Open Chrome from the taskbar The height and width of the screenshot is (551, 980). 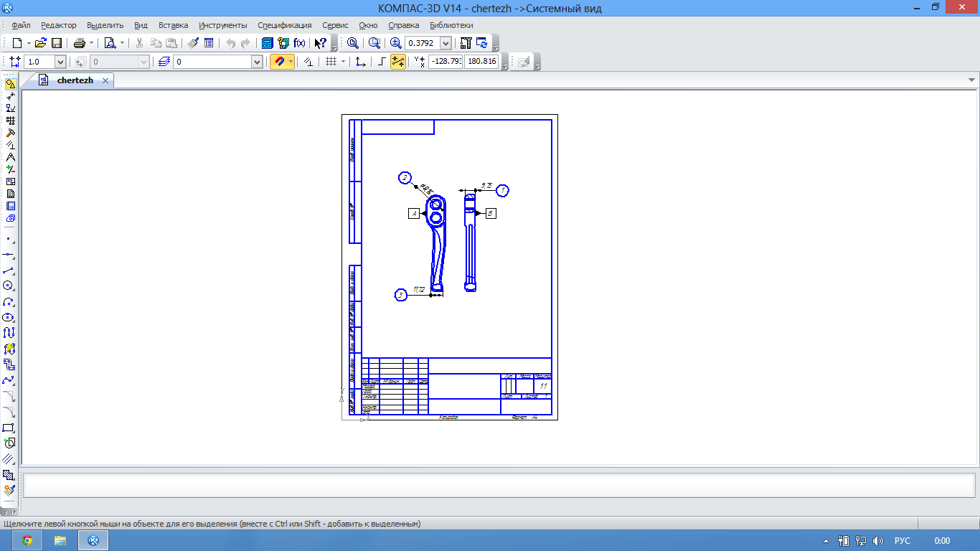tap(27, 540)
